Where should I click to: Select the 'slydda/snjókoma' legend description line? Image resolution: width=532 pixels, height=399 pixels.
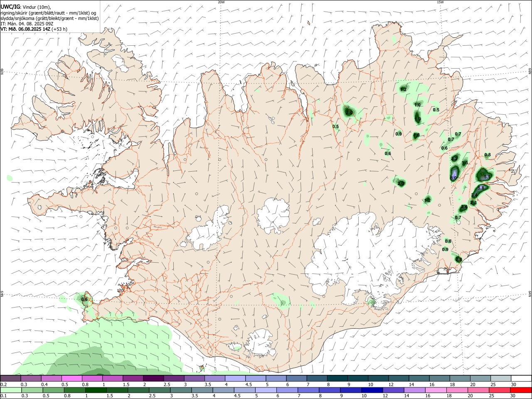pyautogui.click(x=49, y=18)
